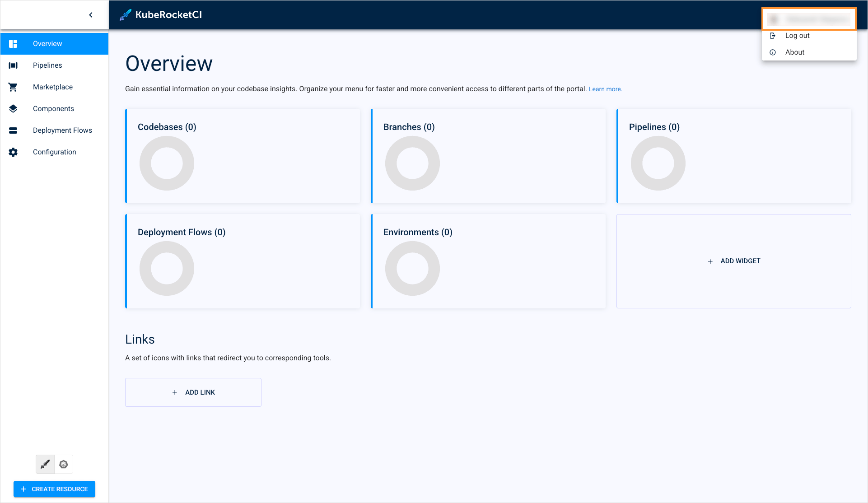Click the Pipelines sidebar icon
Viewport: 868px width, 503px height.
click(x=13, y=65)
